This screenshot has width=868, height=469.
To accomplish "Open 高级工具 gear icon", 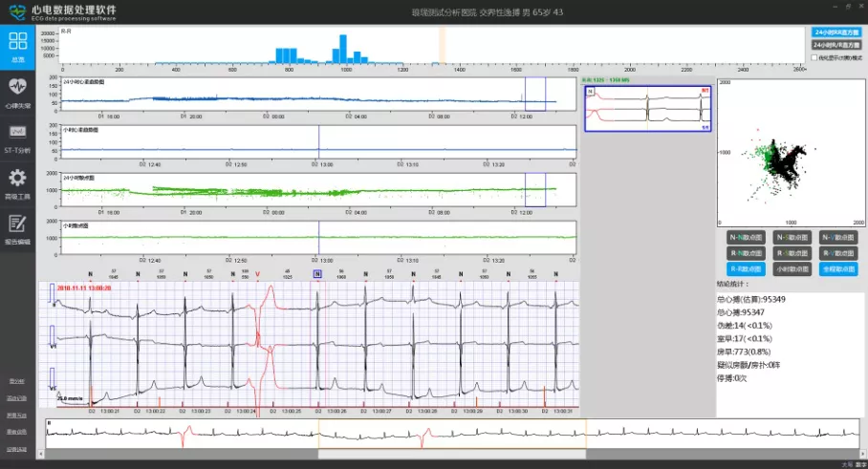I will click(17, 179).
